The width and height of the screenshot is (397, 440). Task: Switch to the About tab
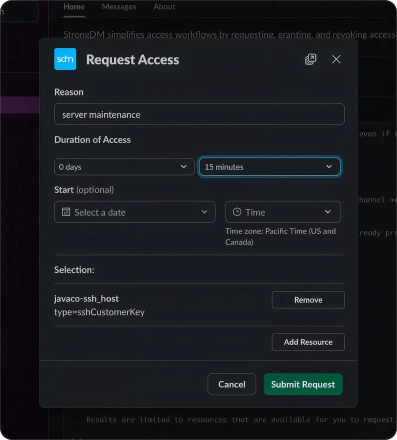(x=164, y=7)
